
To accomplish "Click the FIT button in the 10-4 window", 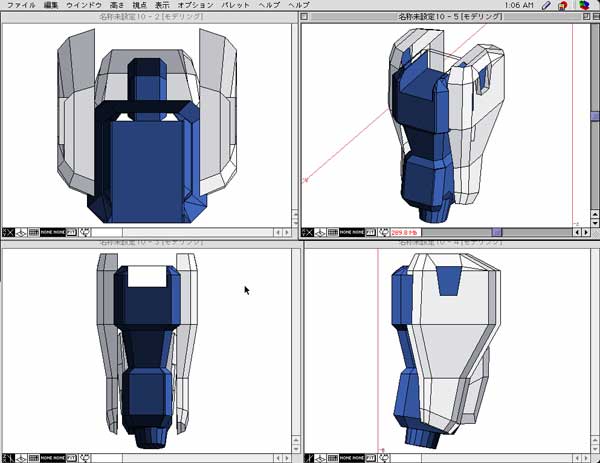I will (x=371, y=458).
